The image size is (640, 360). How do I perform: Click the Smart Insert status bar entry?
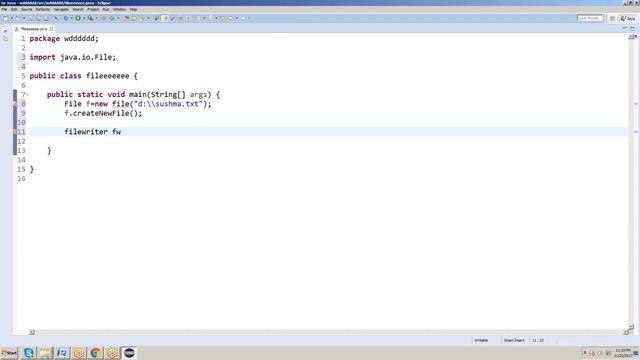point(514,340)
